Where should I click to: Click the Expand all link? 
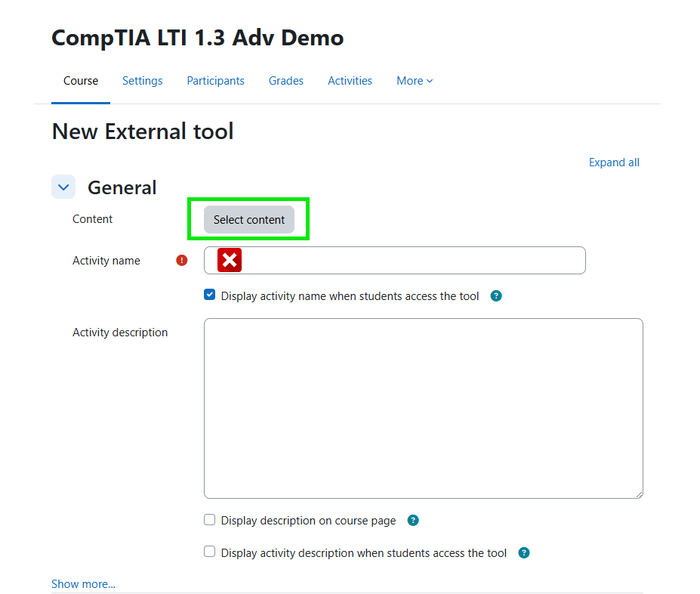point(614,162)
